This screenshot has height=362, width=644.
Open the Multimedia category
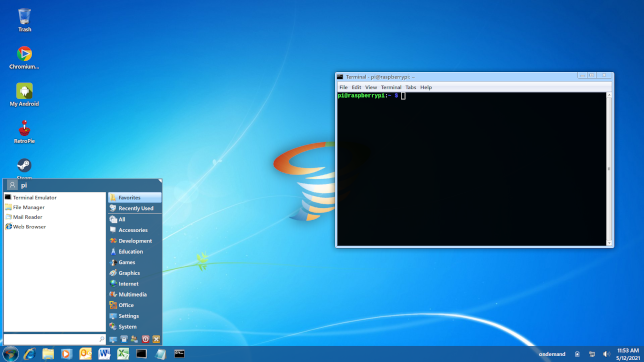coord(135,294)
